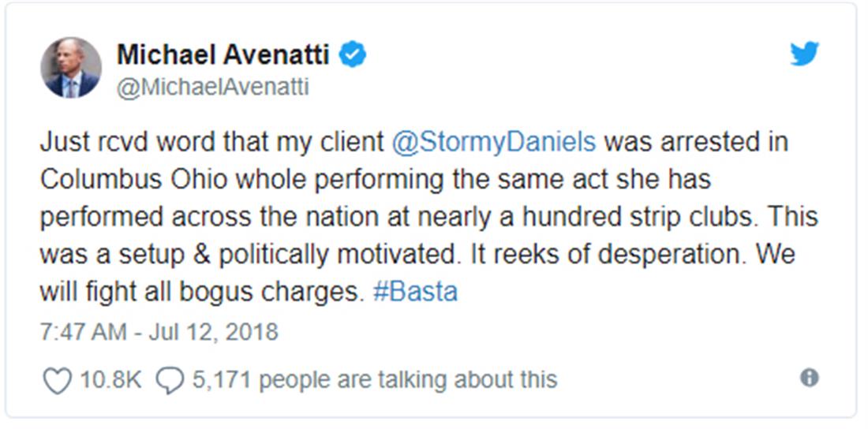The height and width of the screenshot is (429, 868).
Task: Click the blue verified badge
Action: pyautogui.click(x=353, y=54)
